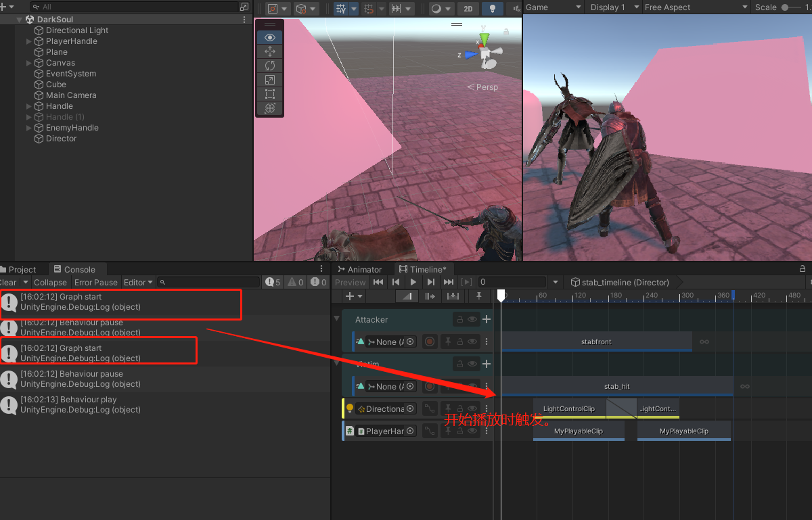Lock the PlayerHandle playable track
812x520 pixels.
(459, 431)
